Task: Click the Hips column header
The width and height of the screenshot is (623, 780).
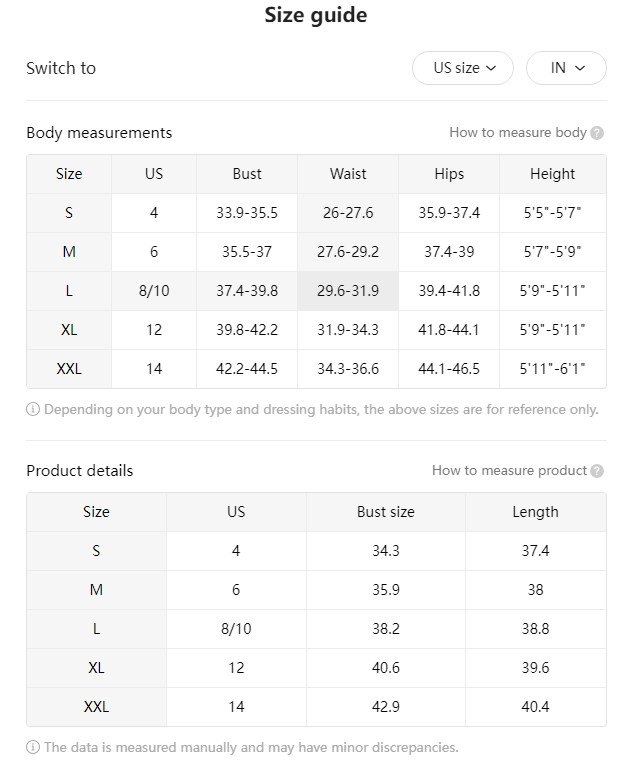Action: [449, 174]
